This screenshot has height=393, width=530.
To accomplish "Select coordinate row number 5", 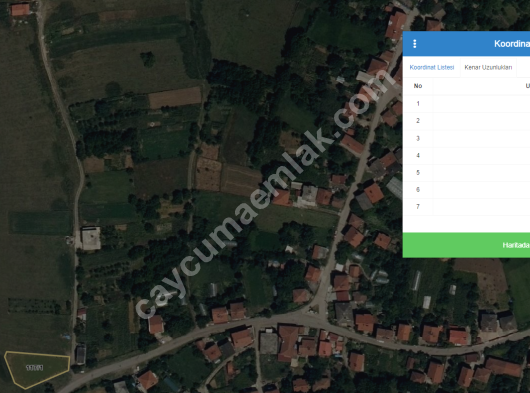I will point(466,173).
